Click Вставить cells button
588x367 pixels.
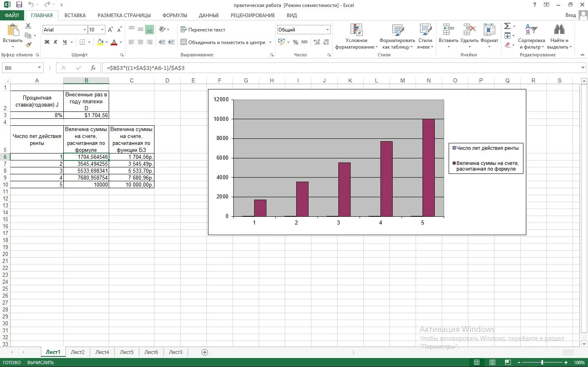[448, 36]
